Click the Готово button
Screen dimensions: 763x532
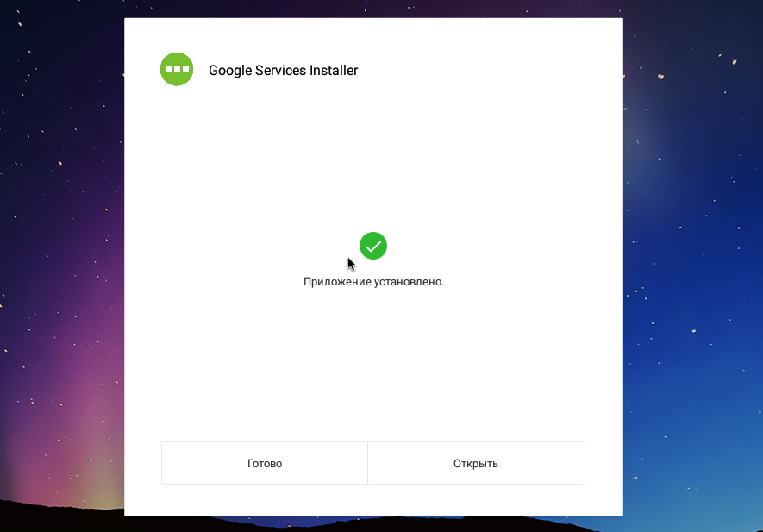(264, 463)
